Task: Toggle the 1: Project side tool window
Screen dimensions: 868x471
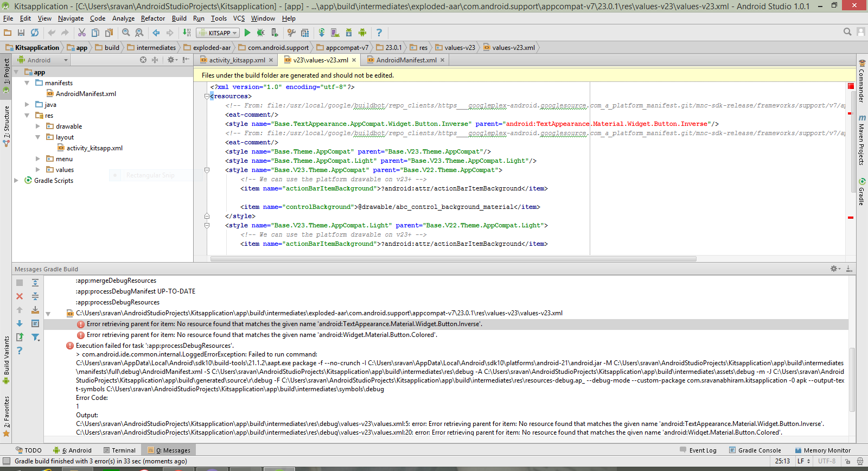Action: 6,71
